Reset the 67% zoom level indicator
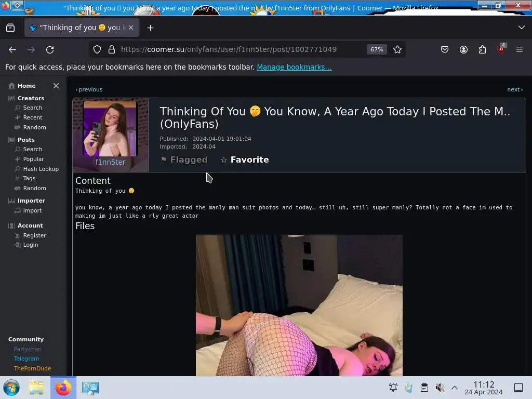532x399 pixels. coord(377,49)
